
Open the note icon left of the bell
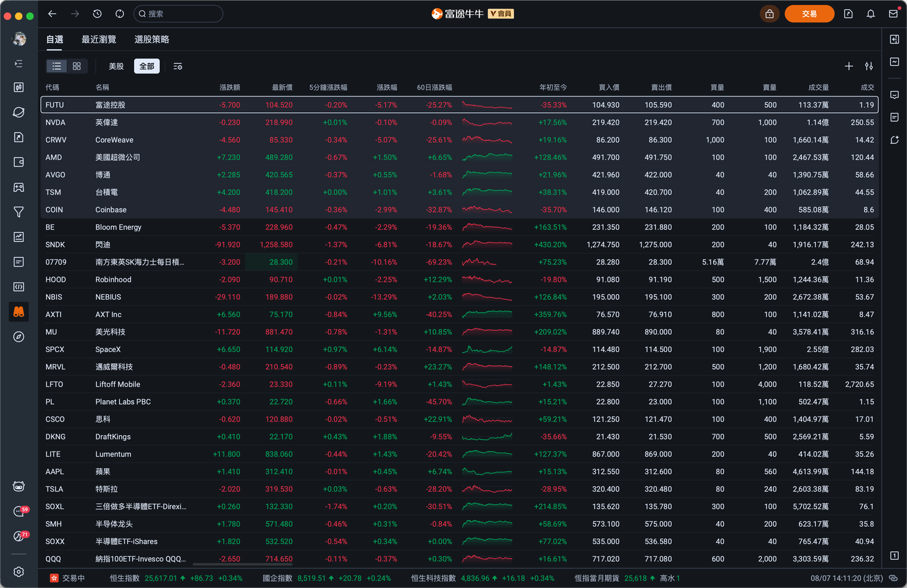(x=848, y=14)
